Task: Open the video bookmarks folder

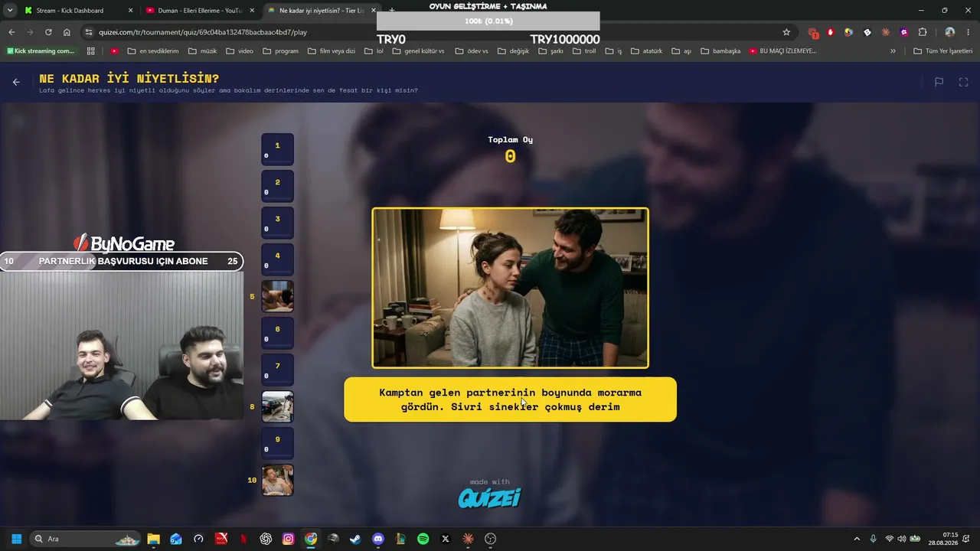Action: click(239, 51)
